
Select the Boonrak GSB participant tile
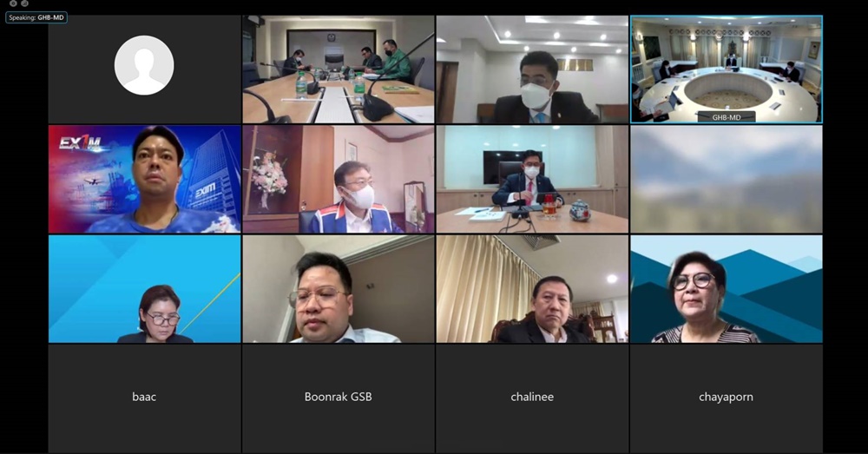[339, 398]
